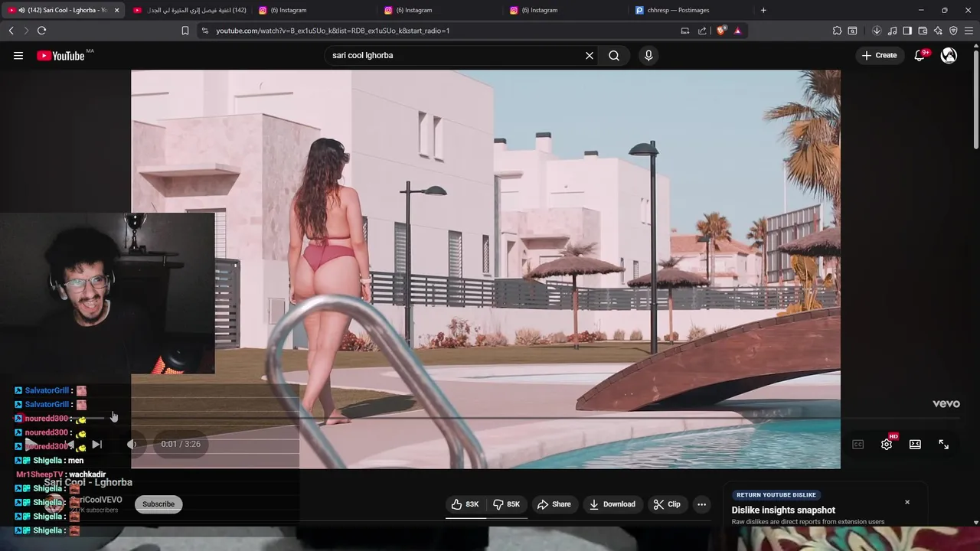Viewport: 980px width, 551px height.
Task: Click the Return YouTube Dislike badge
Action: coord(776,495)
